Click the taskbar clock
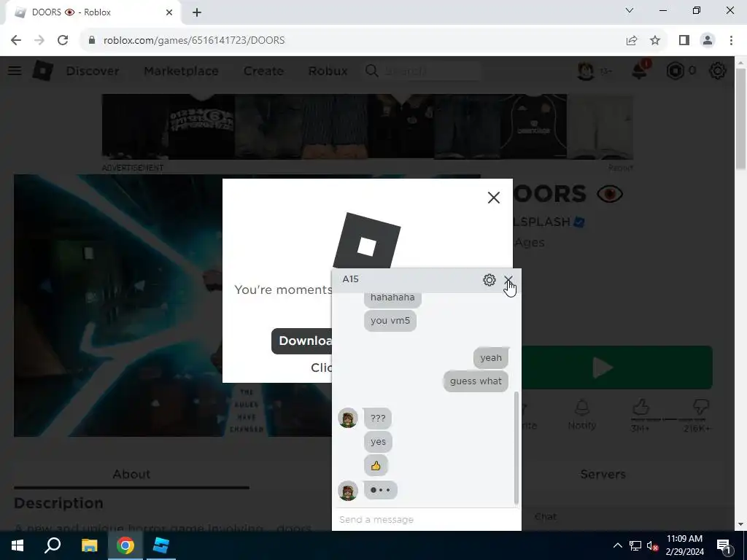 pos(684,545)
